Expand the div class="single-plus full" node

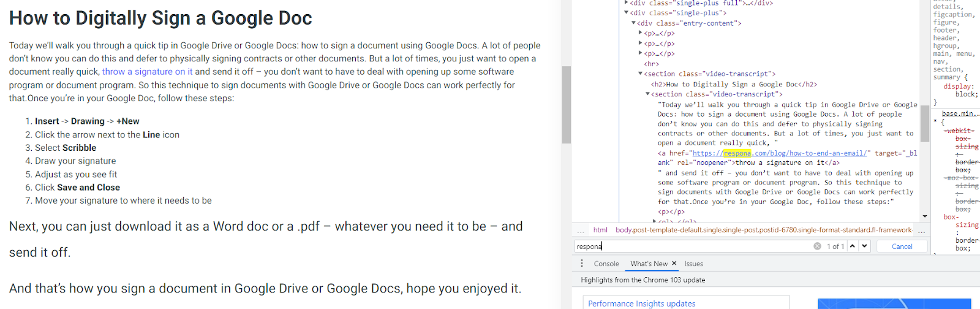pyautogui.click(x=626, y=2)
